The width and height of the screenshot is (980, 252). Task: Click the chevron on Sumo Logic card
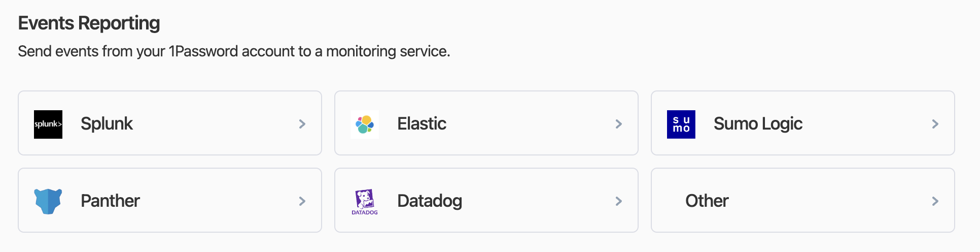(935, 124)
